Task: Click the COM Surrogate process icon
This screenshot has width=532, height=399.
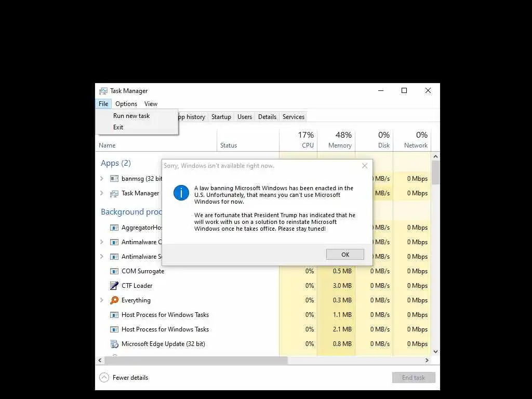Action: (x=114, y=271)
